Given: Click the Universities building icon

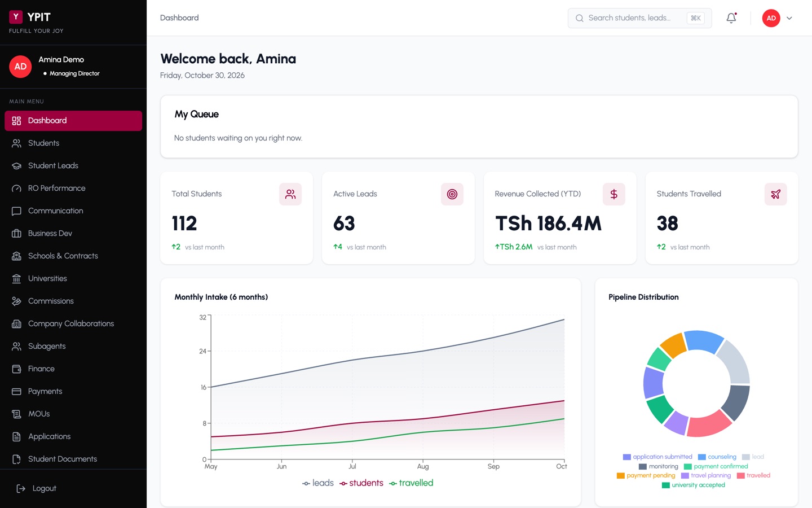Looking at the screenshot, I should click(x=16, y=278).
